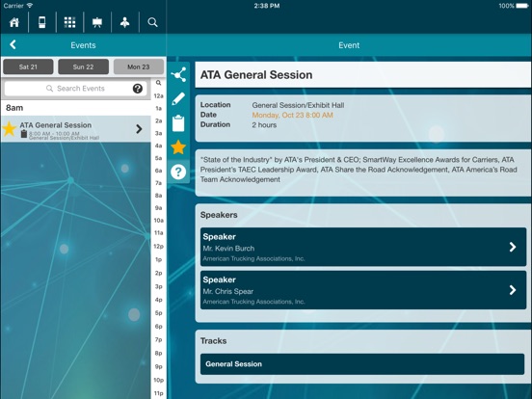The image size is (532, 399).
Task: Select the Sat 21 day tab
Action: 28,66
